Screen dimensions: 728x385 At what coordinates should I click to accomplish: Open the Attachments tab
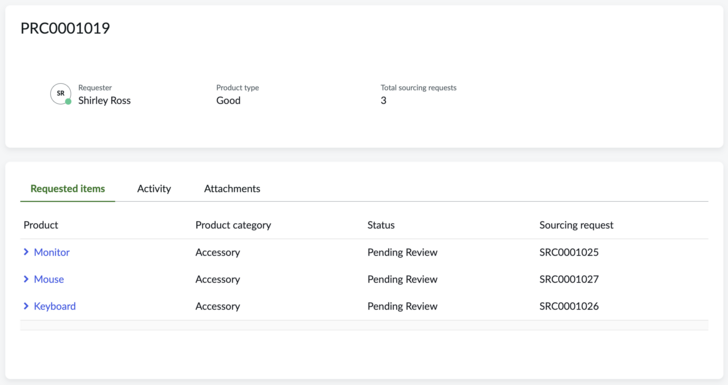[x=232, y=189]
